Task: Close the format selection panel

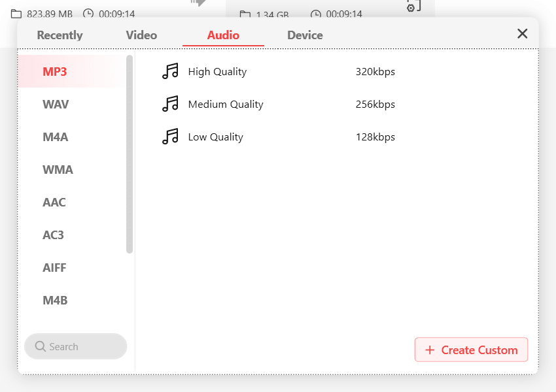Action: (522, 33)
